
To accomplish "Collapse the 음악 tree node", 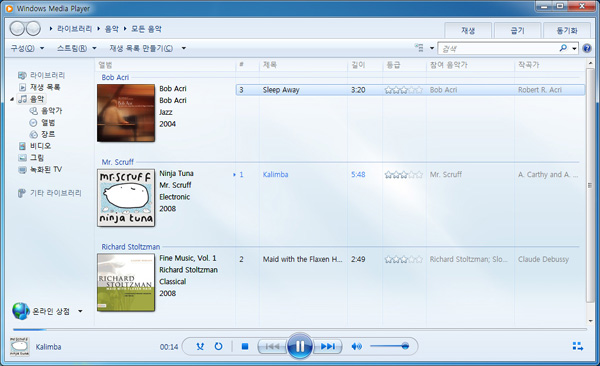I will [x=12, y=99].
